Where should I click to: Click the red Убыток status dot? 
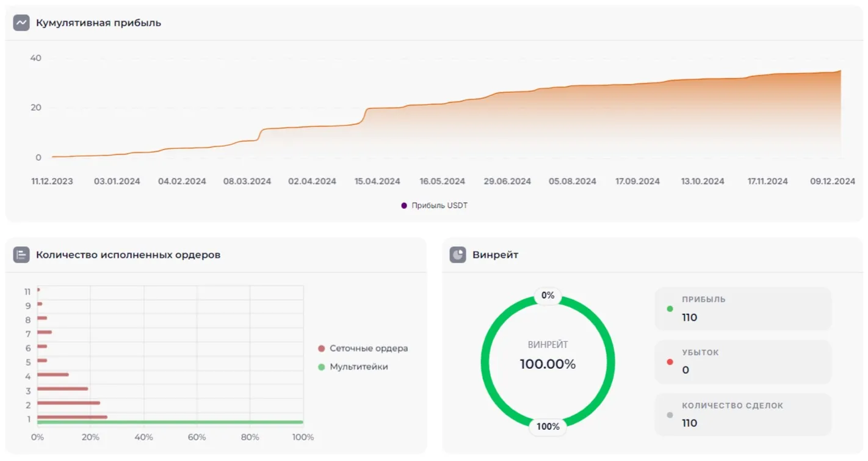tap(670, 362)
